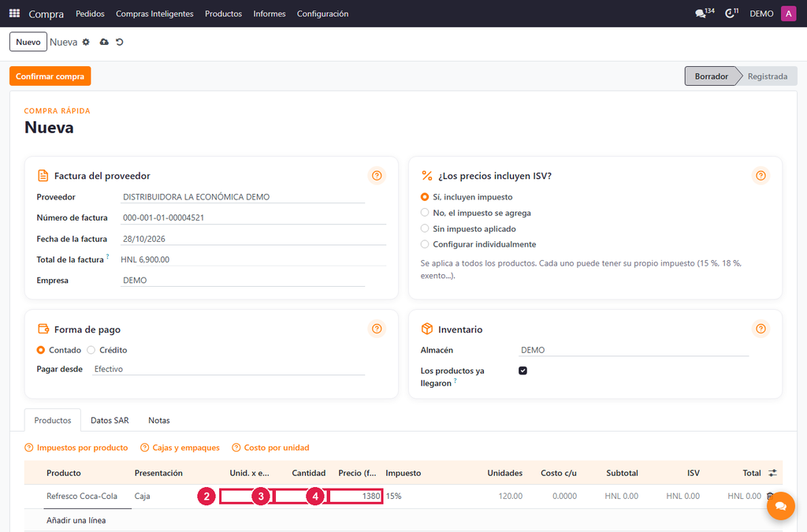This screenshot has height=532, width=807.
Task: Switch to the Datos SAR tab
Action: (110, 420)
